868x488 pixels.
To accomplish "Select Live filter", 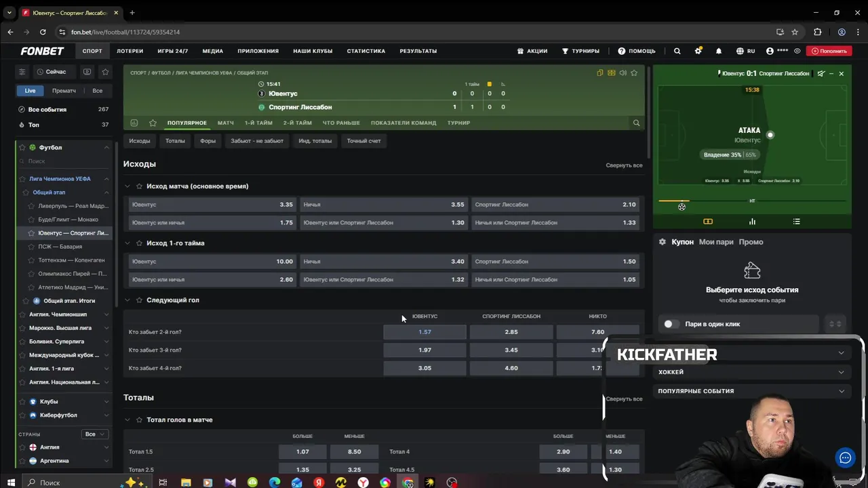I will tap(31, 91).
